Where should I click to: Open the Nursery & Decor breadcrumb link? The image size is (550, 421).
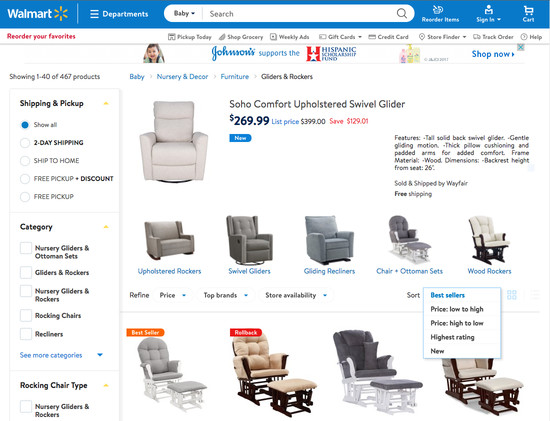182,76
